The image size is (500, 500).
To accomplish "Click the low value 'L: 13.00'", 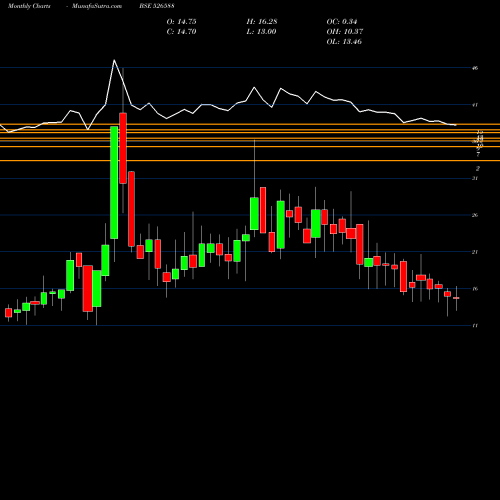I will (x=261, y=32).
